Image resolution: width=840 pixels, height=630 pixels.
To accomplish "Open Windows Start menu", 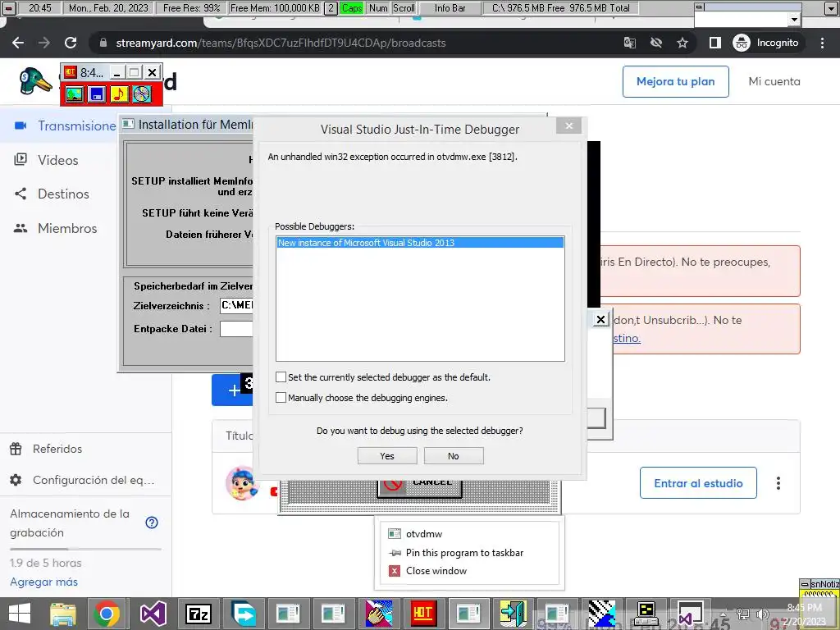I will pyautogui.click(x=20, y=614).
